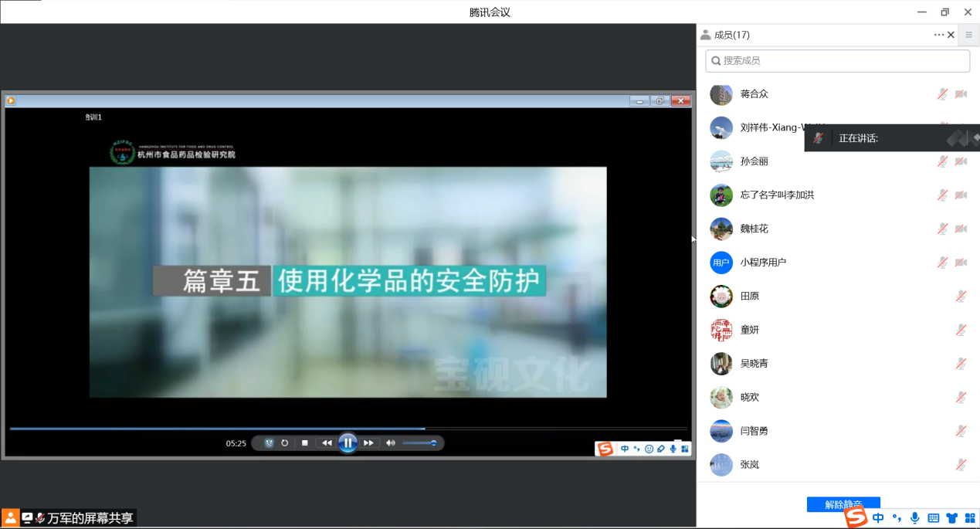Toggle the shuffle icon next to 05:25
The width and height of the screenshot is (980, 529).
point(269,443)
